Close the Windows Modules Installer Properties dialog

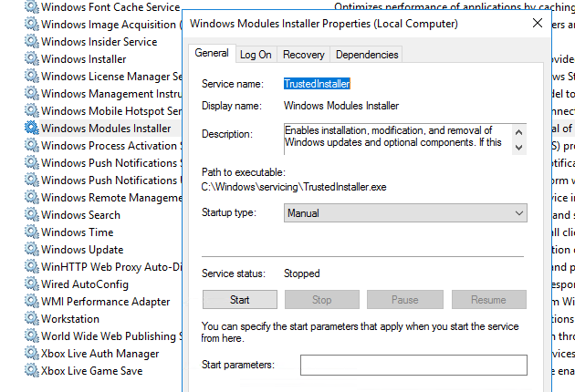coord(538,23)
